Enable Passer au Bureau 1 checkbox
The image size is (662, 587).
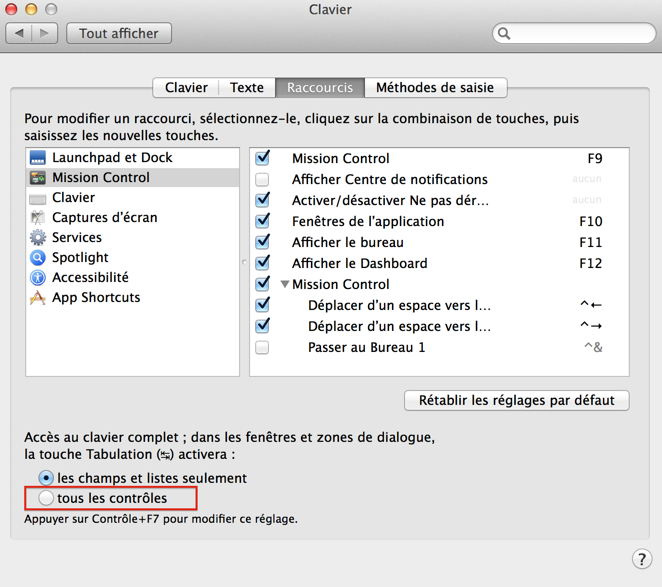(262, 348)
